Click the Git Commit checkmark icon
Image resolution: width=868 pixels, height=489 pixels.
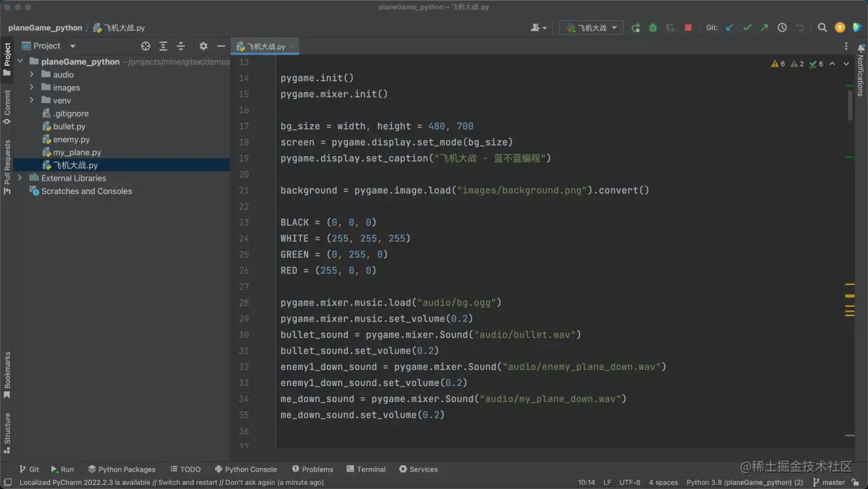747,28
